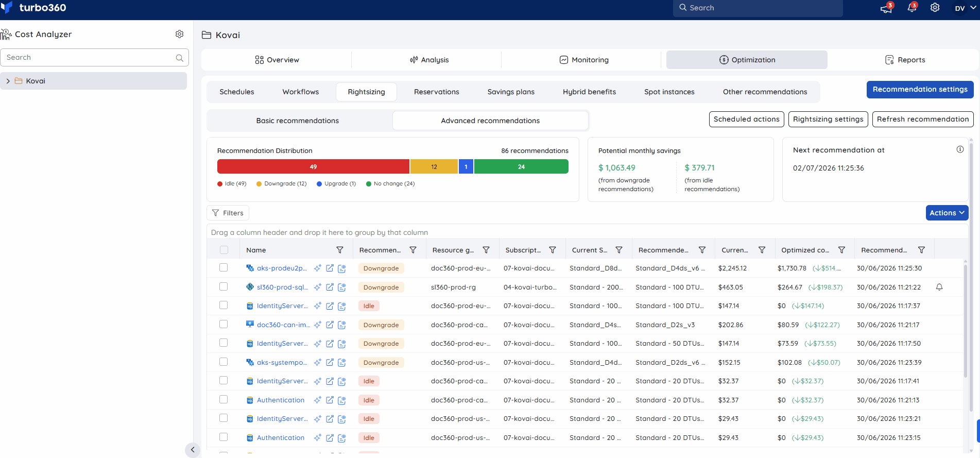Open Cost Analyzer settings gear

point(179,34)
